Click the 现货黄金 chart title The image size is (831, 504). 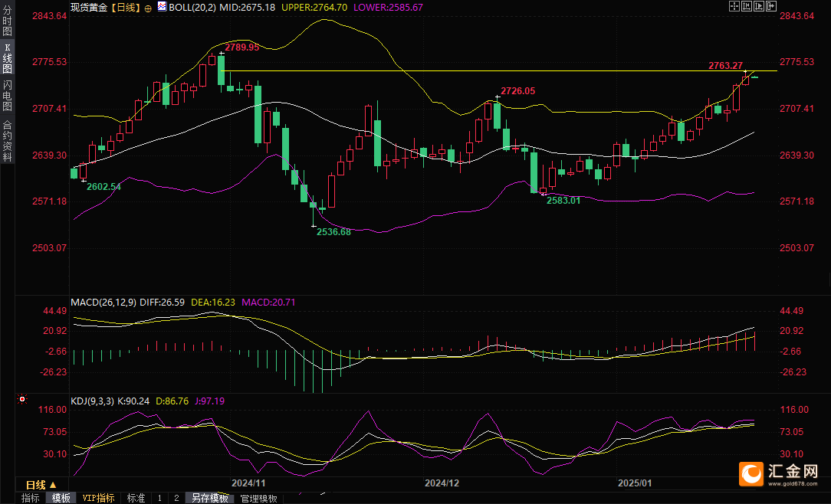(x=88, y=8)
